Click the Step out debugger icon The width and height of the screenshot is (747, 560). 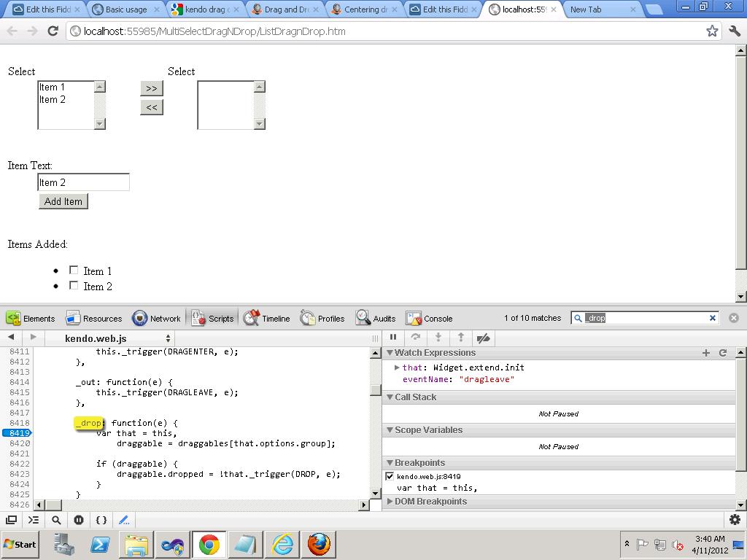coord(461,338)
